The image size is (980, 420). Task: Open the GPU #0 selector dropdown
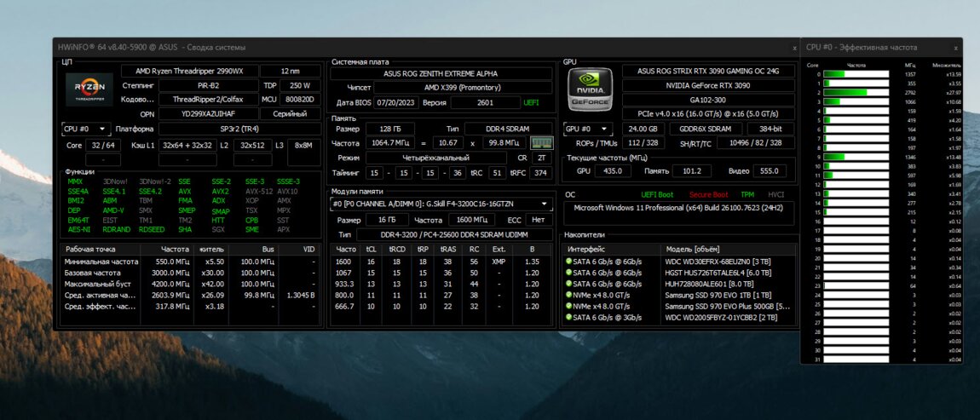588,129
